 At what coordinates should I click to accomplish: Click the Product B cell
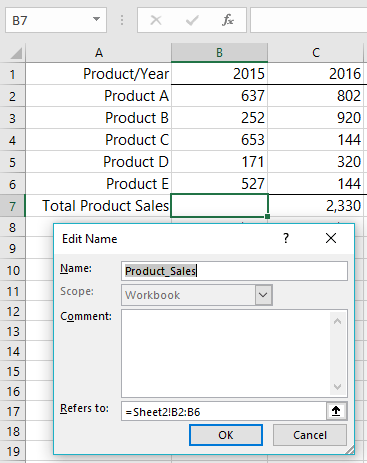click(x=99, y=118)
